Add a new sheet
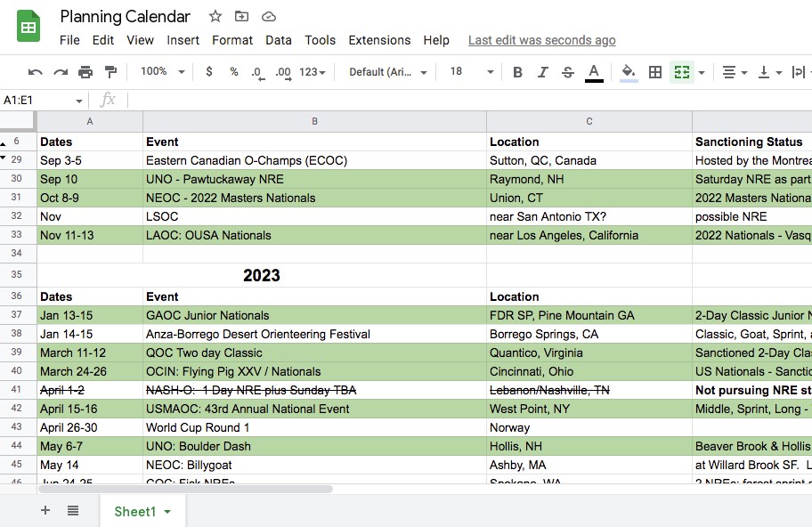This screenshot has width=812, height=527. click(45, 510)
